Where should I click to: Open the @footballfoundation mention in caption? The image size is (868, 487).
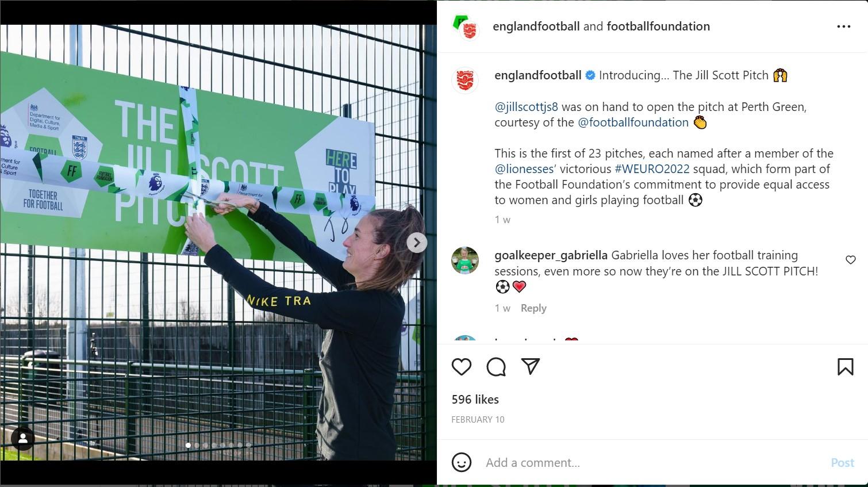pyautogui.click(x=633, y=122)
